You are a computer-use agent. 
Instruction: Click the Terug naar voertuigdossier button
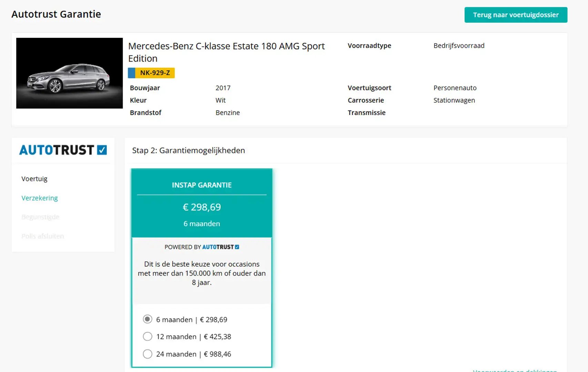click(516, 15)
